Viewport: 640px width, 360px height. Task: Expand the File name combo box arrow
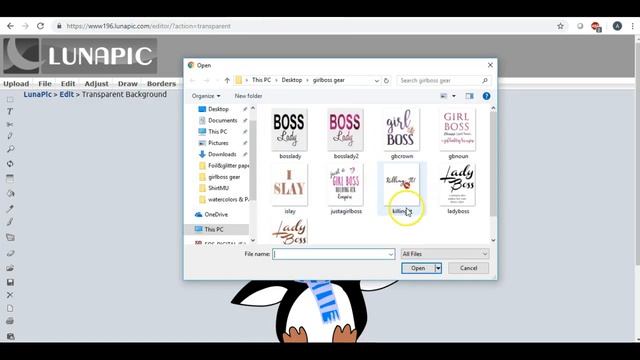point(391,254)
